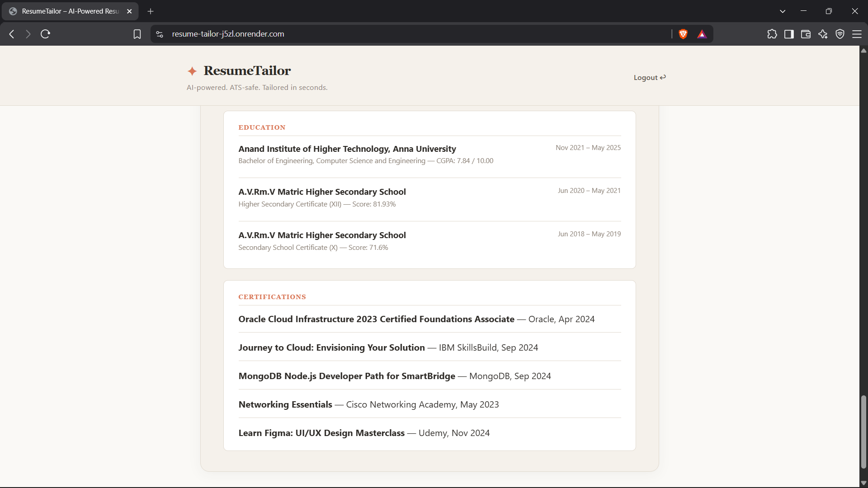
Task: Click the ResumeTailor star logo icon
Action: click(x=192, y=71)
